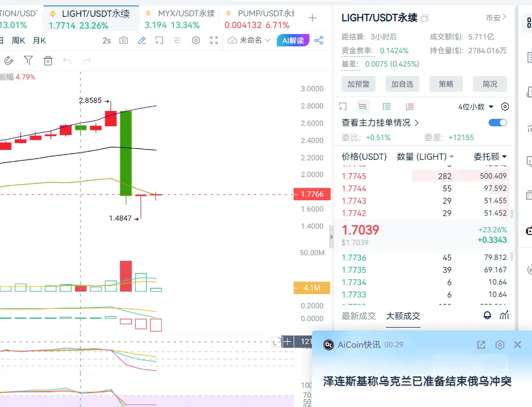The height and width of the screenshot is (407, 532).
Task: Click the order book pop-out icon
Action: click(342, 107)
